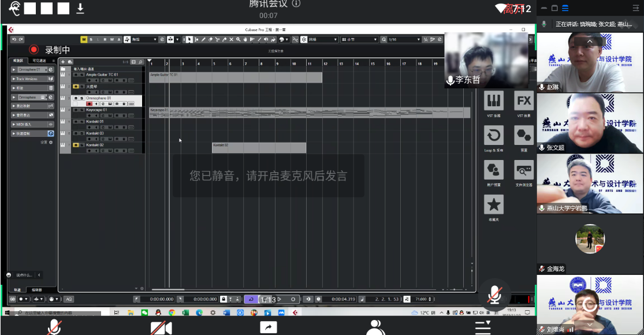Click the undo arrow in Cubase toolbar
This screenshot has width=644, height=335.
coord(14,39)
